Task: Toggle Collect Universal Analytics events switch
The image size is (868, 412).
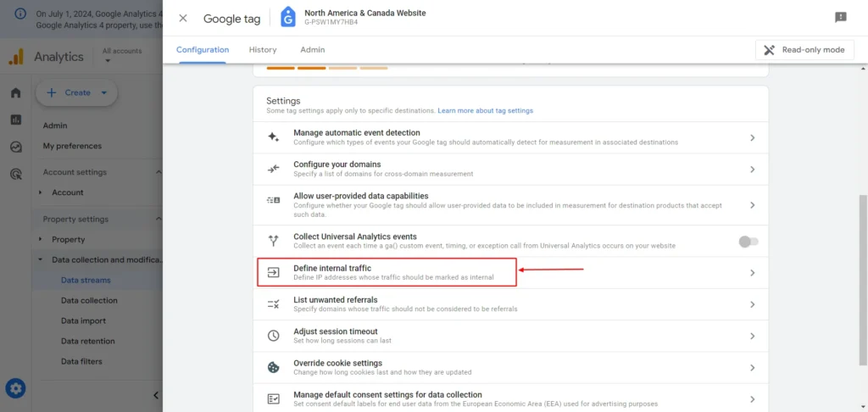Action: point(748,242)
